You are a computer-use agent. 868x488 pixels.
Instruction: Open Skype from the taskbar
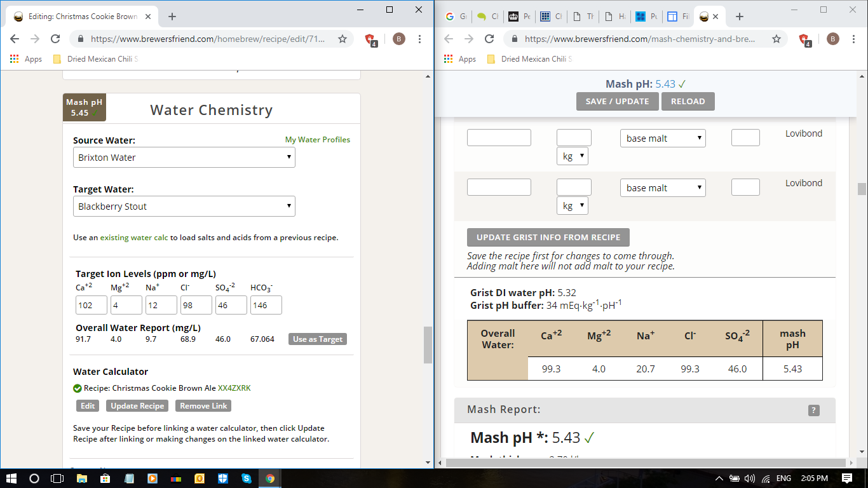tap(246, 478)
